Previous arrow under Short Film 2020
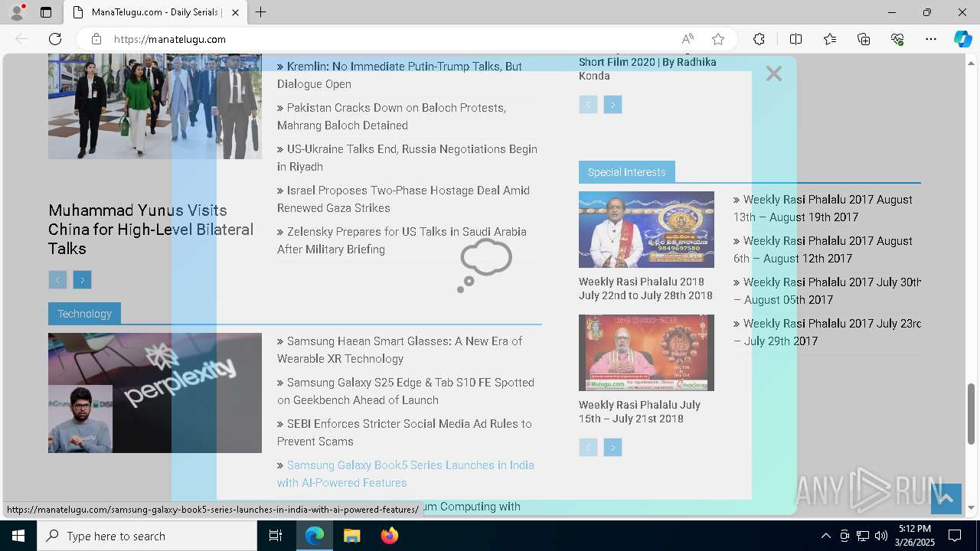 (588, 105)
